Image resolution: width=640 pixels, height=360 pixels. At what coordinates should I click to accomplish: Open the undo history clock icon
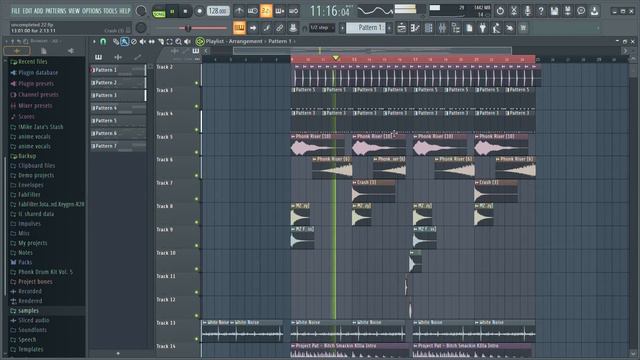(500, 11)
